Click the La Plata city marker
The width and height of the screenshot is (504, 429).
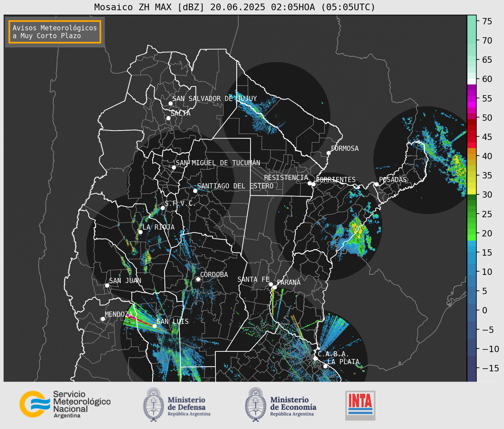point(325,366)
